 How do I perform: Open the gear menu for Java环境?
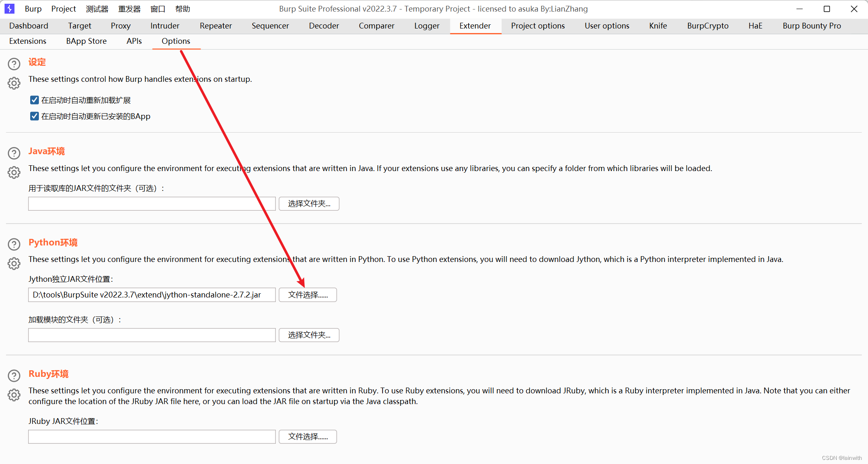click(x=14, y=172)
